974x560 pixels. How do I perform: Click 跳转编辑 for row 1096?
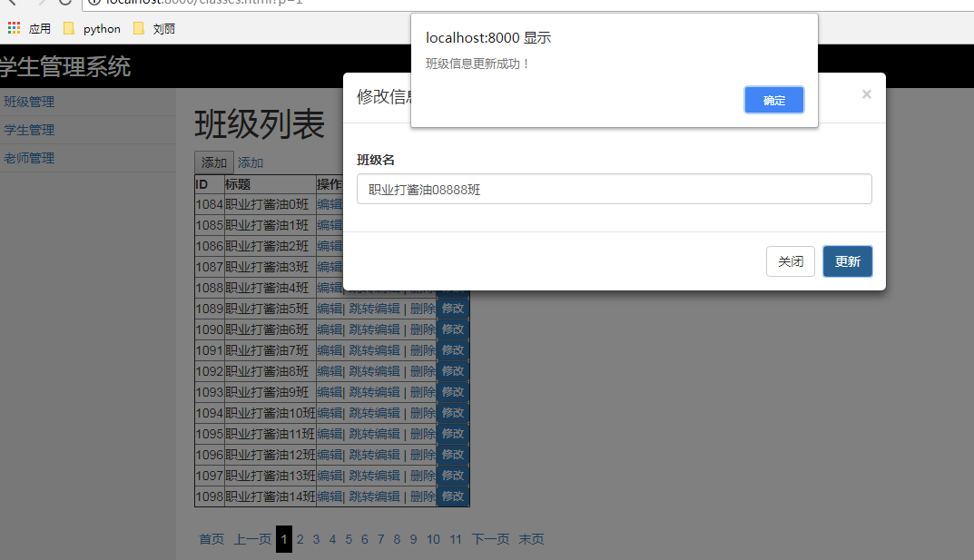click(x=375, y=455)
